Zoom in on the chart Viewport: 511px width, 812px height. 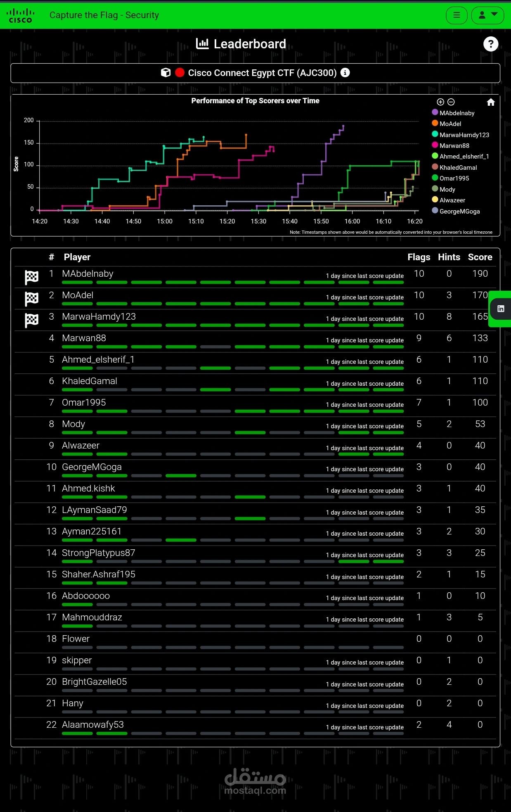click(x=440, y=102)
